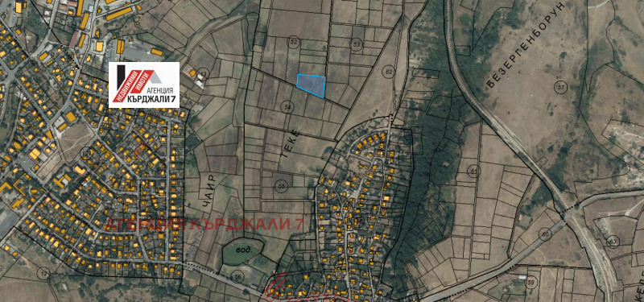
Task: Select the circled zone marker 57
Action: tap(559, 87)
